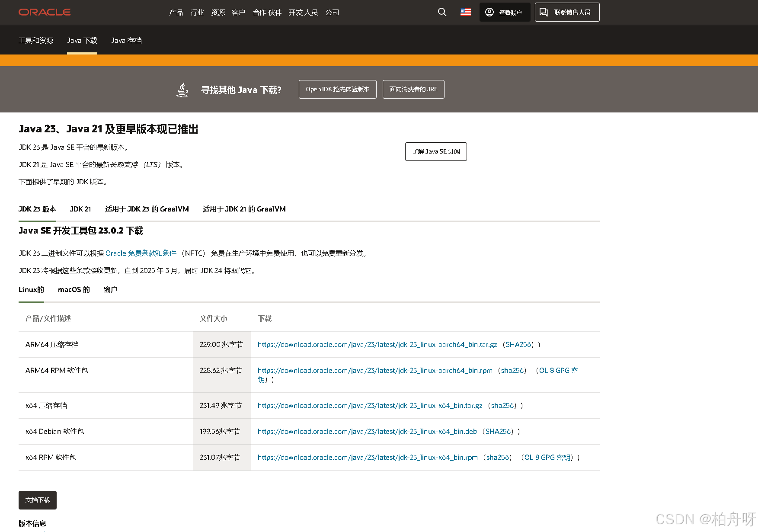The width and height of the screenshot is (758, 532).
Task: Click the Oracle logo
Action: point(45,12)
